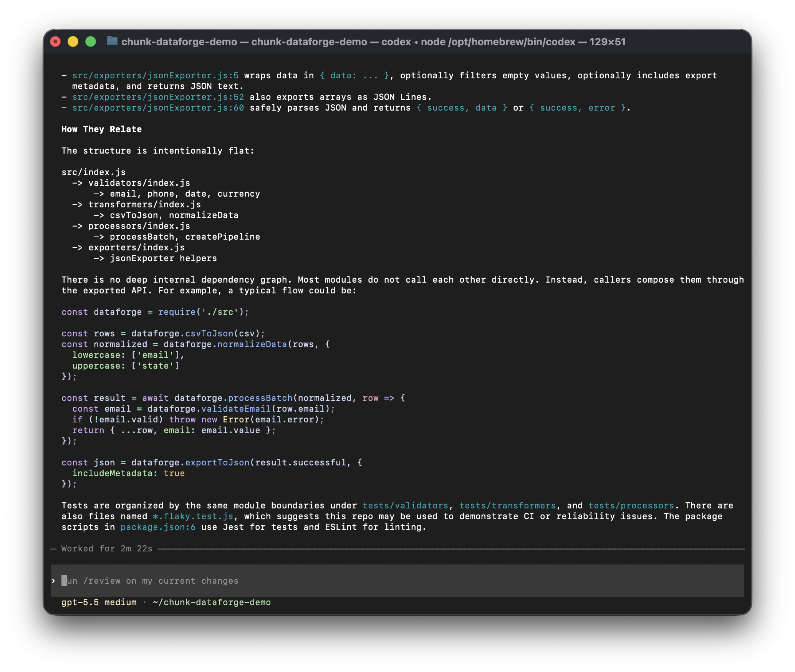Click the validators/index.js tree line
Image resolution: width=795 pixels, height=672 pixels.
tap(131, 183)
